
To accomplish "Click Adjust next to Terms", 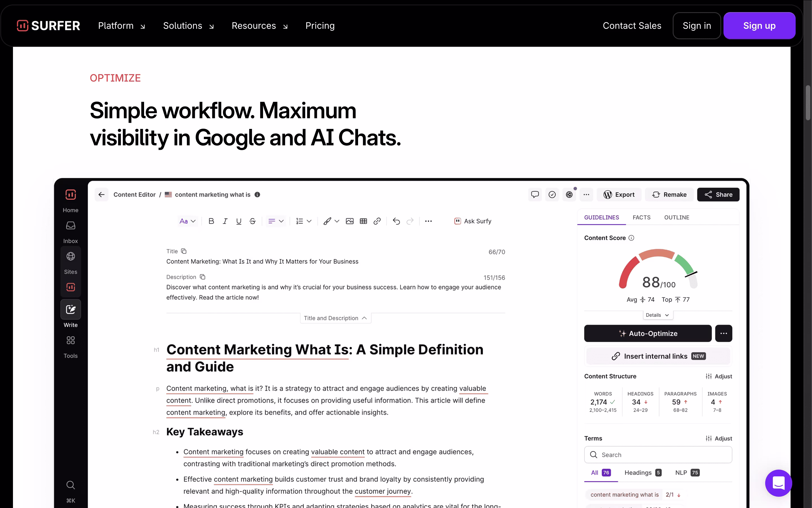I will pyautogui.click(x=719, y=439).
